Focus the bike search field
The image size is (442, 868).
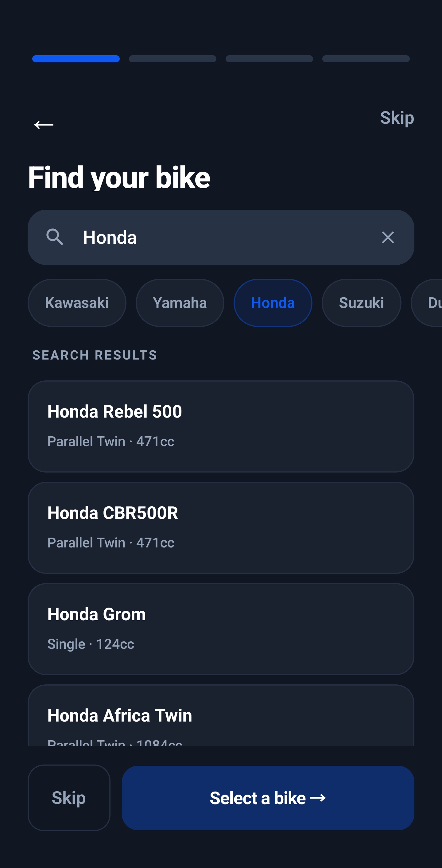click(x=222, y=238)
